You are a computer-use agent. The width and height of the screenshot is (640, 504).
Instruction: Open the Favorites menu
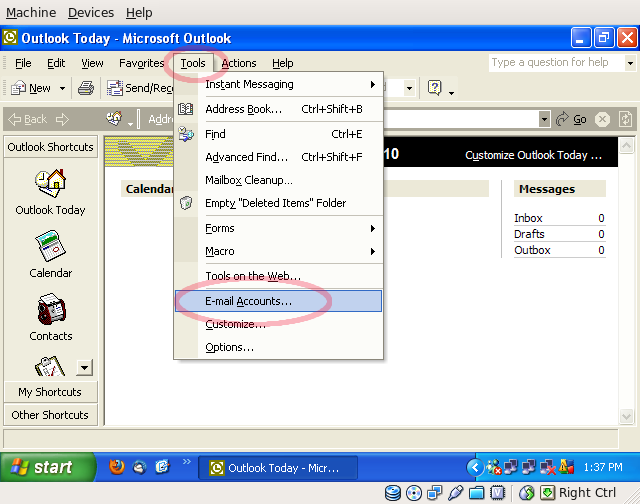[x=141, y=63]
